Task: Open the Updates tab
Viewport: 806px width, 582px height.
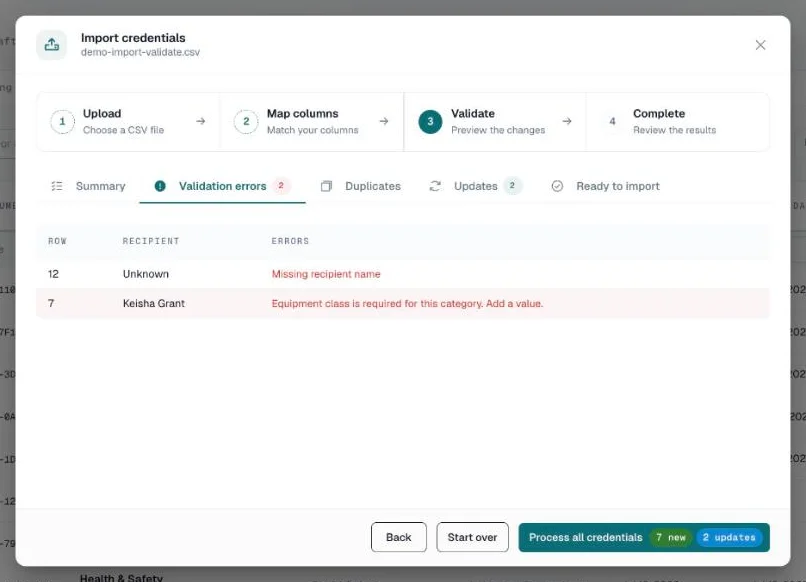Action: click(475, 186)
